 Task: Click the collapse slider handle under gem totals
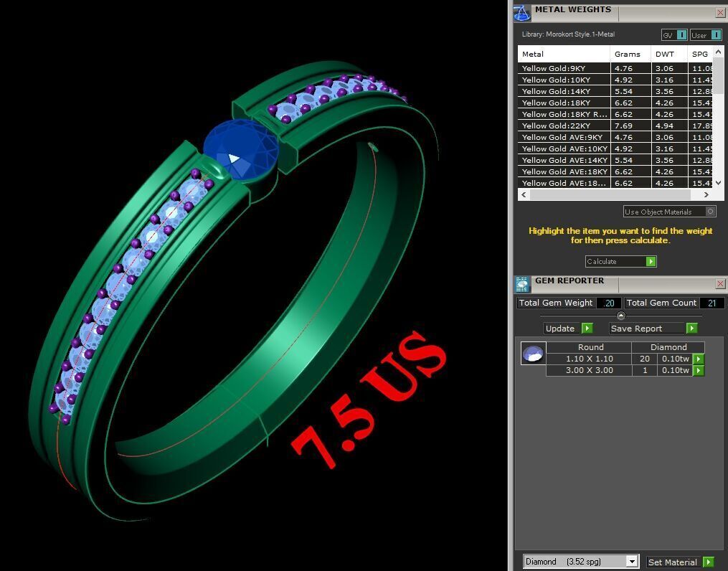(620, 316)
